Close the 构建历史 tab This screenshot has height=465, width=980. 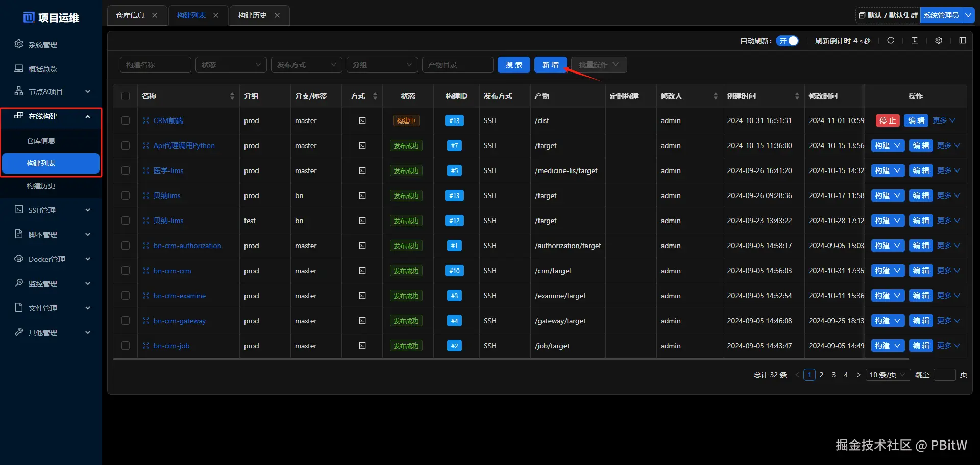[x=277, y=15]
